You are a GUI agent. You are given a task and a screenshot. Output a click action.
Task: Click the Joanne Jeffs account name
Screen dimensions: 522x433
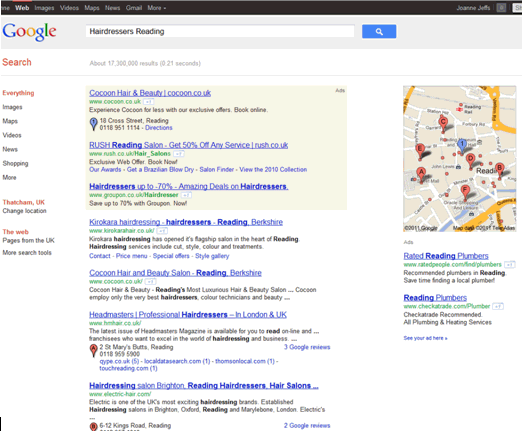(473, 8)
